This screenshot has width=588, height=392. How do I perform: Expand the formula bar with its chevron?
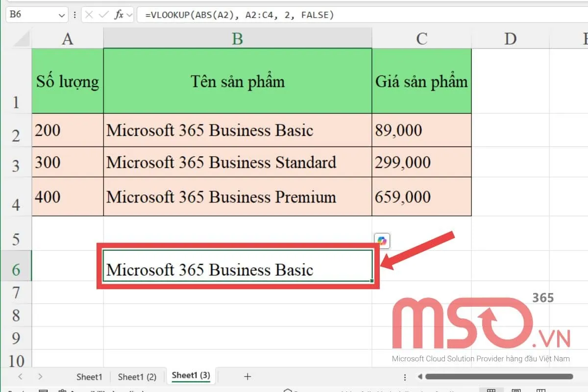(x=129, y=15)
